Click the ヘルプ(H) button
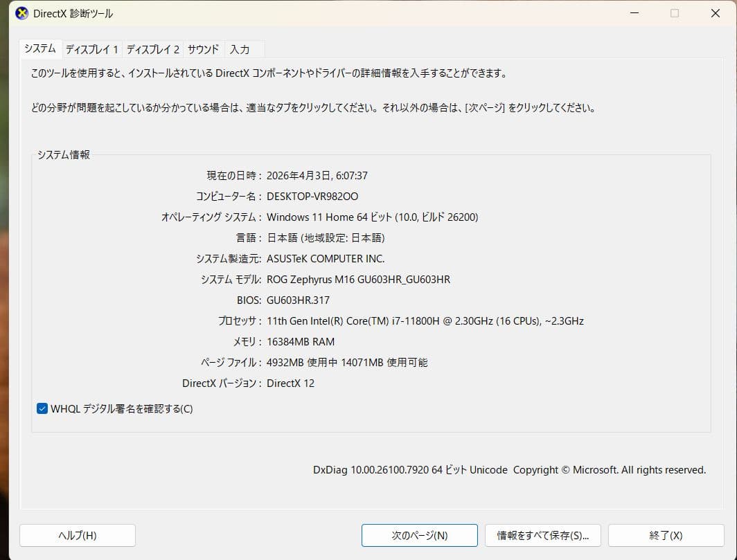This screenshot has height=560, width=737. 78,536
